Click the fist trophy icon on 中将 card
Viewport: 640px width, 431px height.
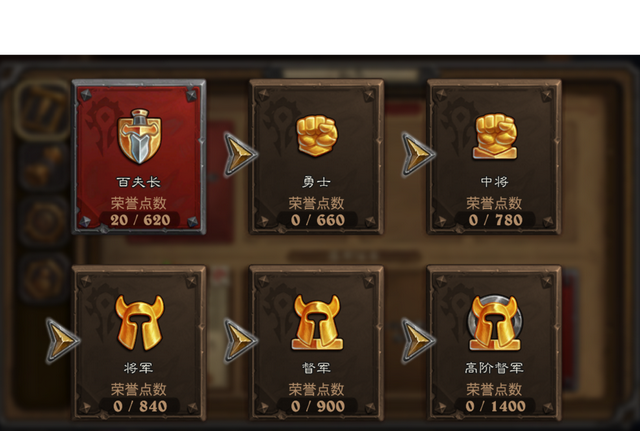tap(495, 136)
